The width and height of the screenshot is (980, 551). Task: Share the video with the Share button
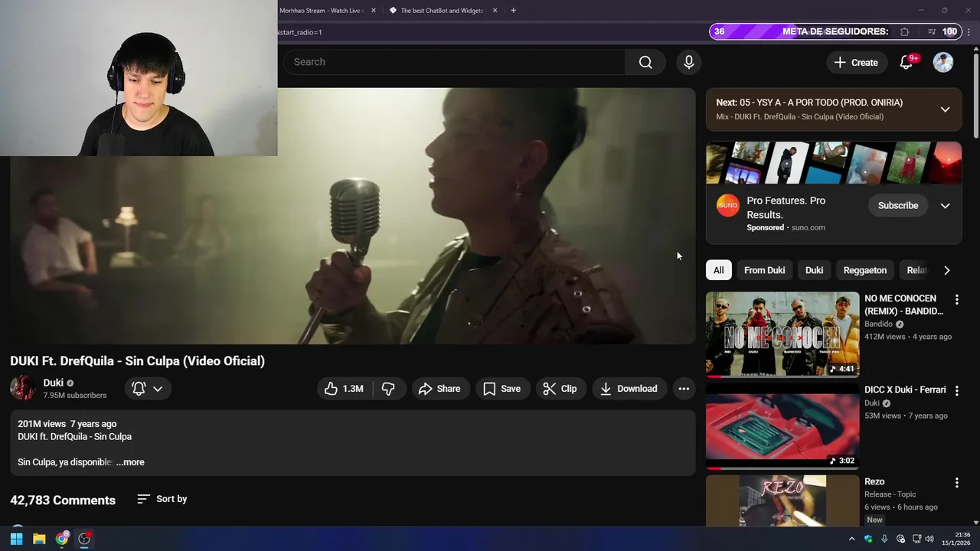point(440,389)
